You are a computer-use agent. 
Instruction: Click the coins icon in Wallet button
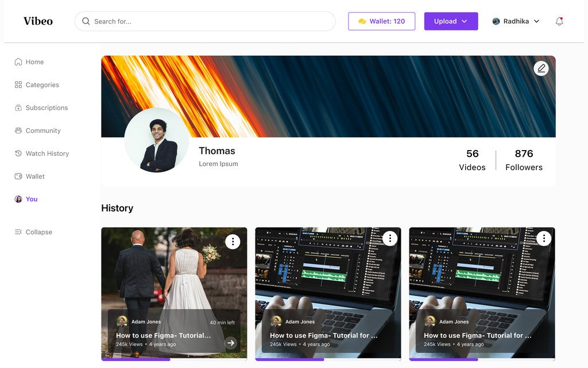tap(362, 21)
